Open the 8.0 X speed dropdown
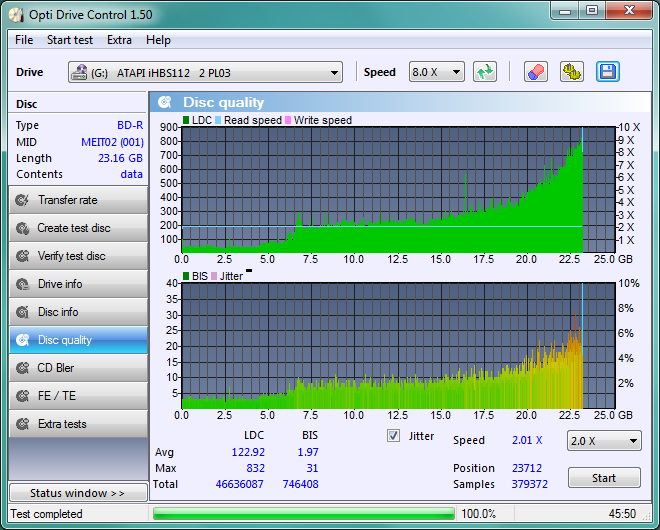Viewport: 660px width, 530px height. pyautogui.click(x=436, y=72)
